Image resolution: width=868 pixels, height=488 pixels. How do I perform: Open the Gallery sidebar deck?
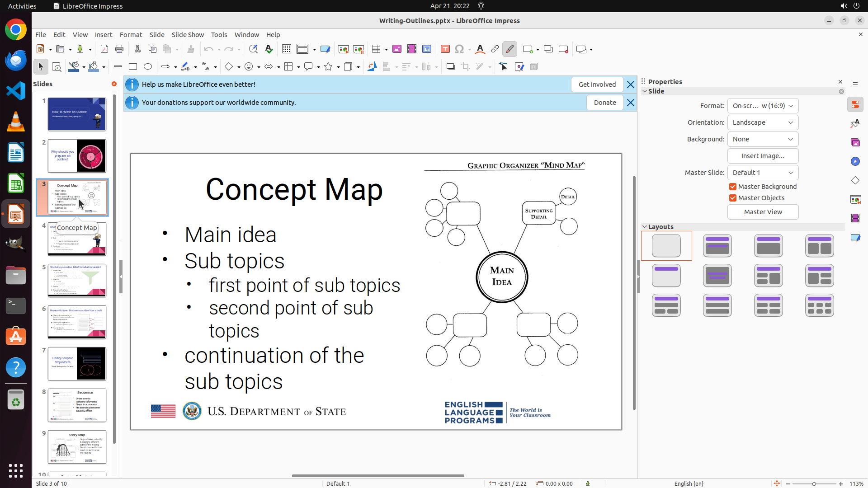pos(855,143)
